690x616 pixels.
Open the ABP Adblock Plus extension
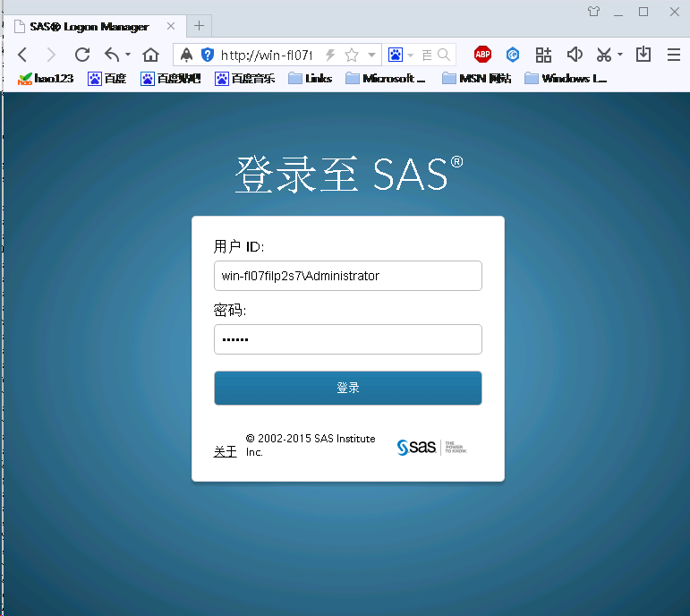point(482,54)
